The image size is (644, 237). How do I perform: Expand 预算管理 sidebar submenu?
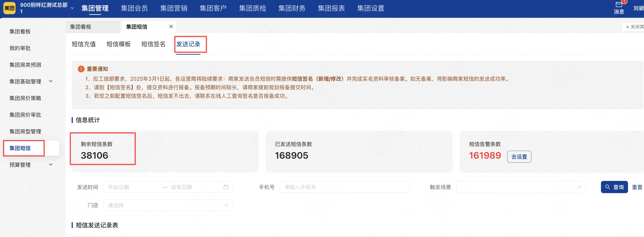[x=51, y=164]
